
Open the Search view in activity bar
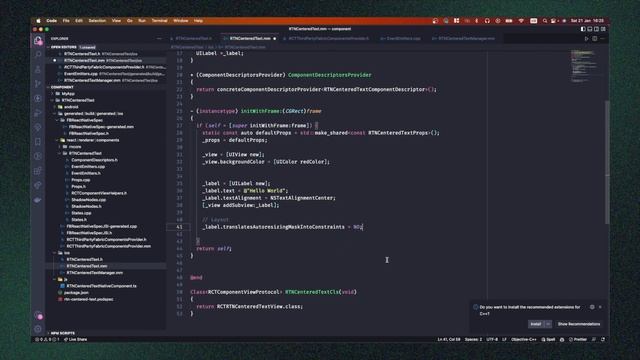click(x=38, y=54)
